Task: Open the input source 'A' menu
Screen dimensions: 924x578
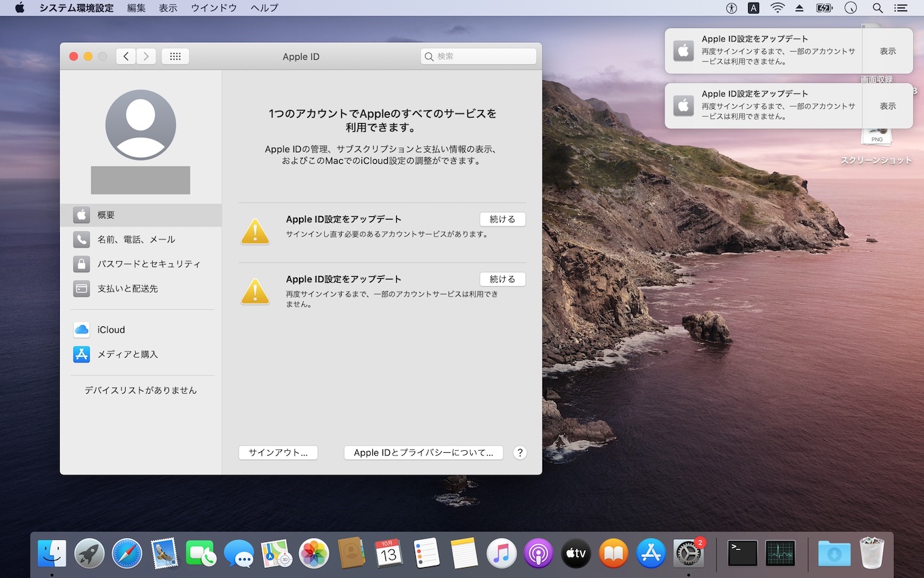Action: click(753, 8)
